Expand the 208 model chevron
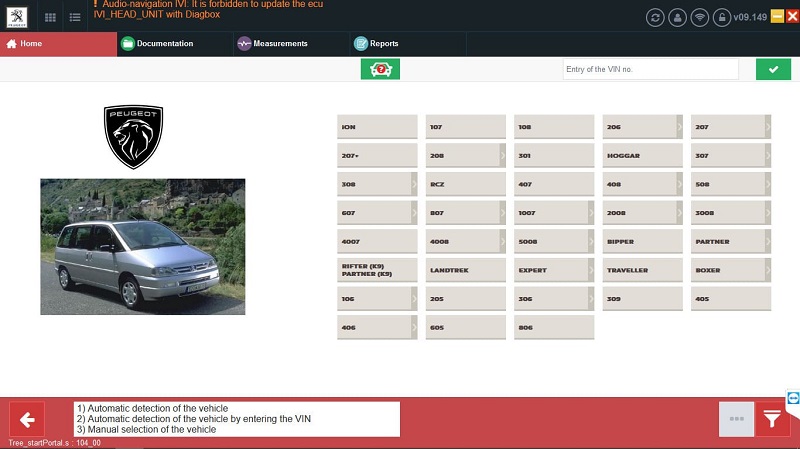Image resolution: width=800 pixels, height=449 pixels. click(503, 155)
